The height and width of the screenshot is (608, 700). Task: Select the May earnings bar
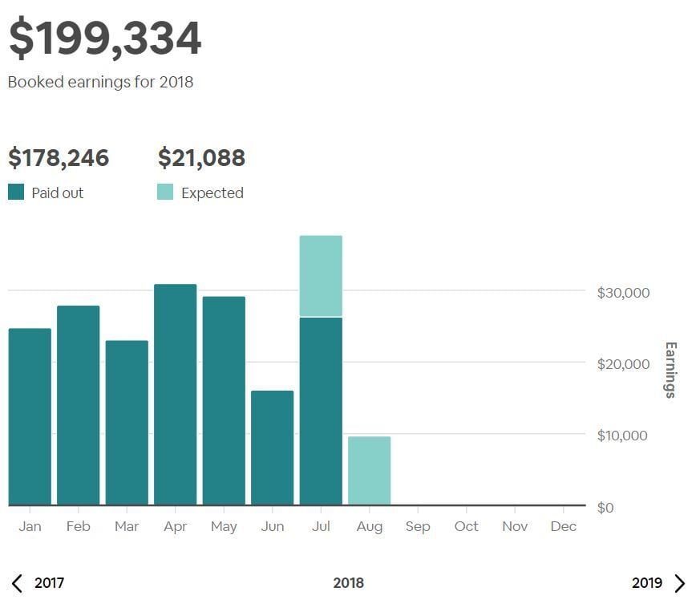coord(224,401)
